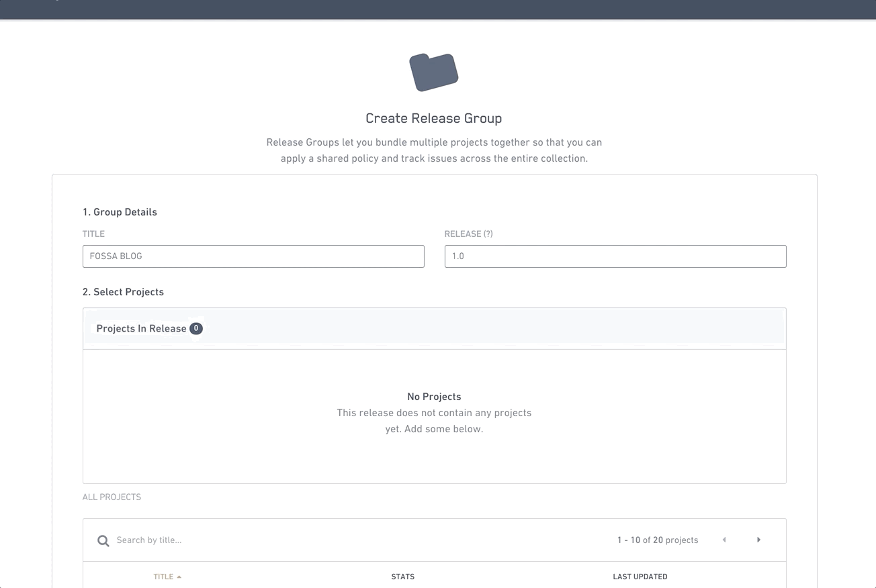Select the Projects In Release tab header
Screen dimensions: 876x588
[141, 328]
